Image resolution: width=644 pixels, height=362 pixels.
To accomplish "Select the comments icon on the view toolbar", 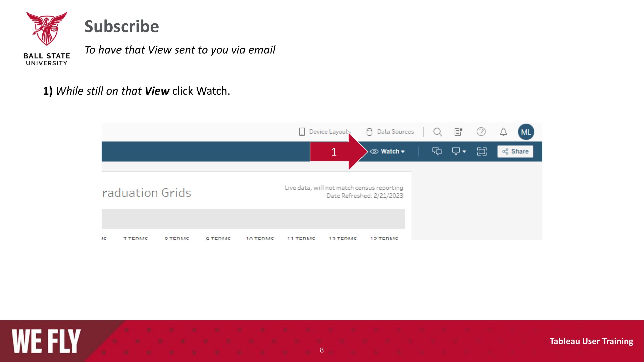I will click(437, 151).
